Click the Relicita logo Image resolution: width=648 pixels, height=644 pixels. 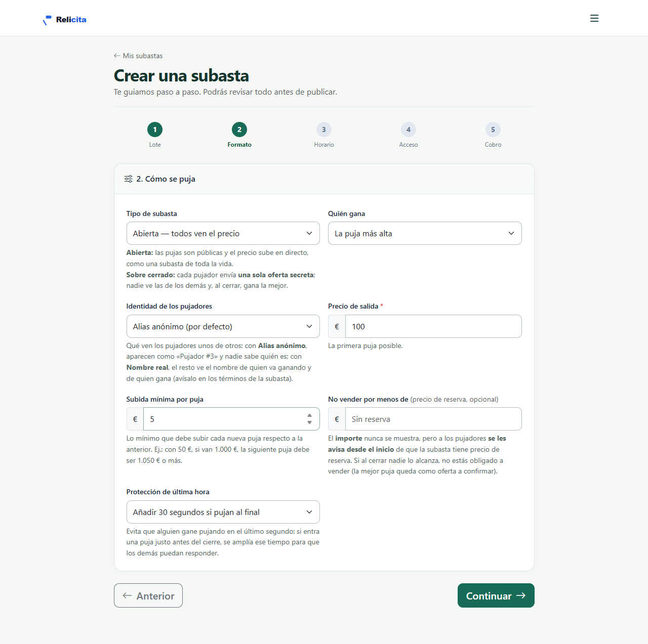[x=65, y=20]
